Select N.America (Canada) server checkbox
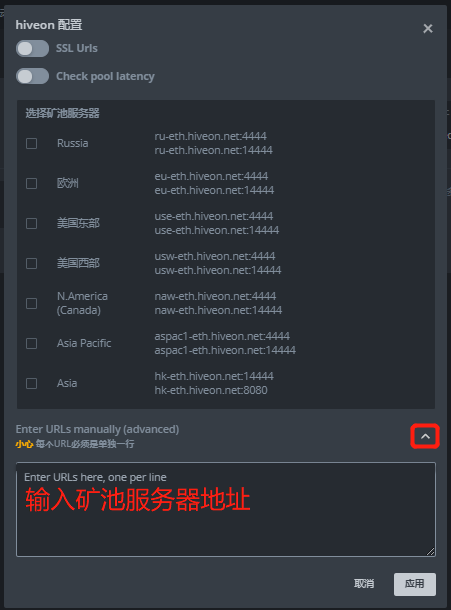Image resolution: width=451 pixels, height=610 pixels. tap(32, 303)
